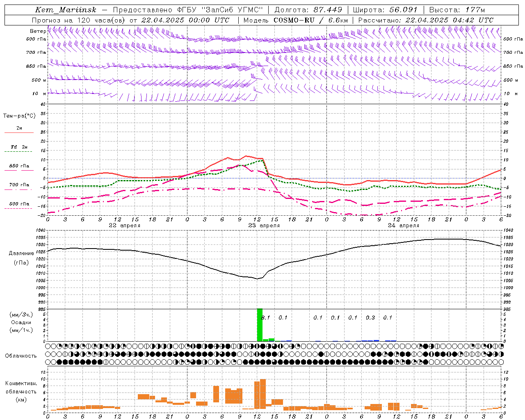Click the 500 м wind level label on left
Image resolution: width=525 pixels, height=420 pixels.
tap(39, 80)
